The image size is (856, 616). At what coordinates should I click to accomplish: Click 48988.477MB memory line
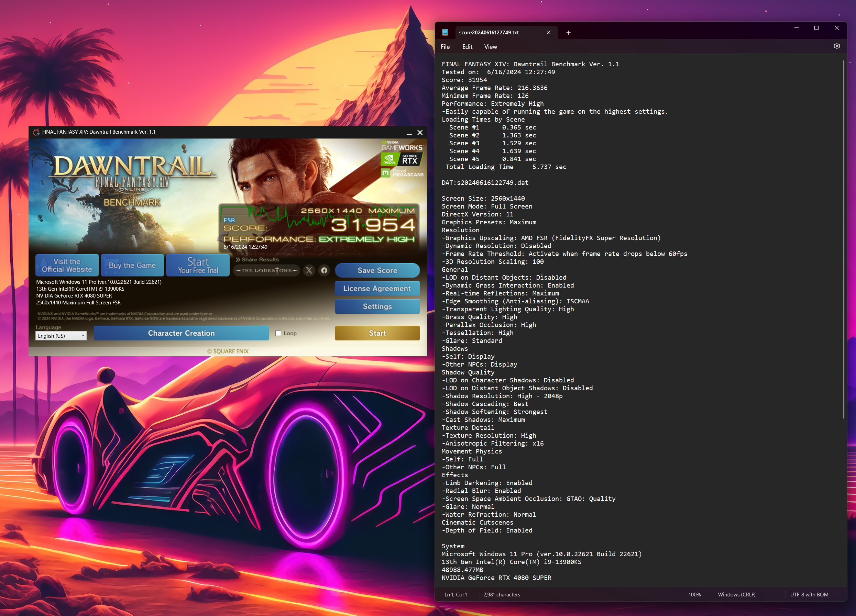(x=462, y=570)
